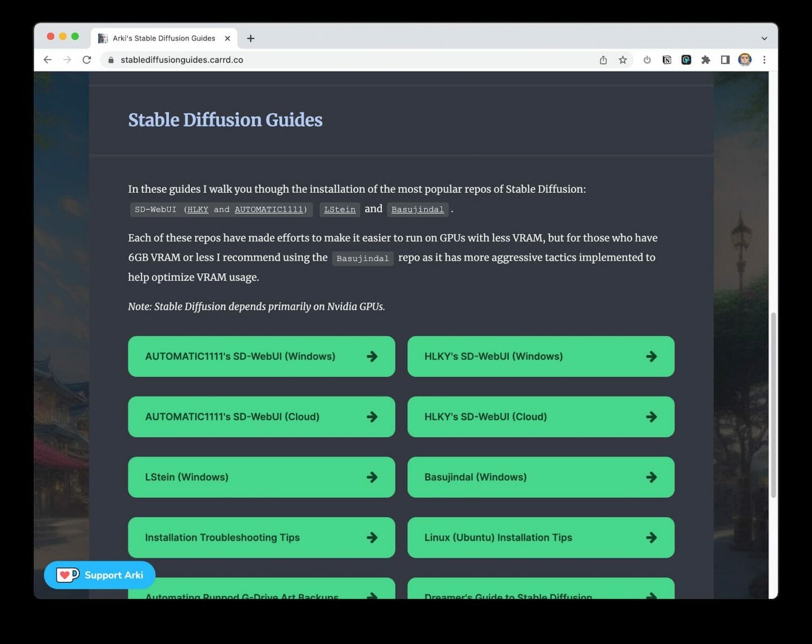Follow the HLKY repo link
Image resolution: width=812 pixels, height=644 pixels.
197,209
